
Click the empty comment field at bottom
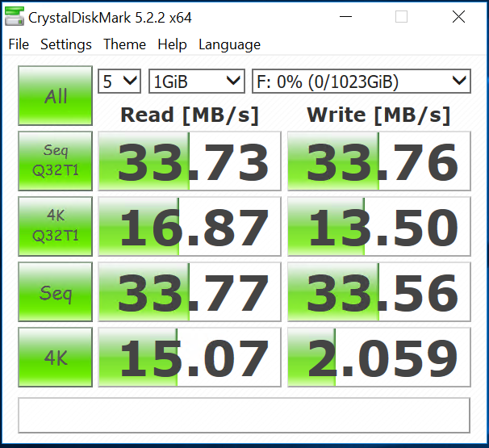[x=244, y=415]
